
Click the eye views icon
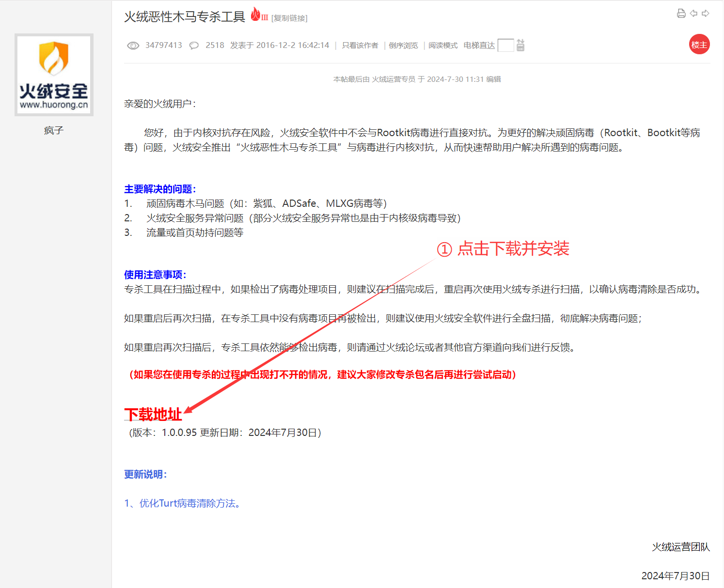[133, 46]
